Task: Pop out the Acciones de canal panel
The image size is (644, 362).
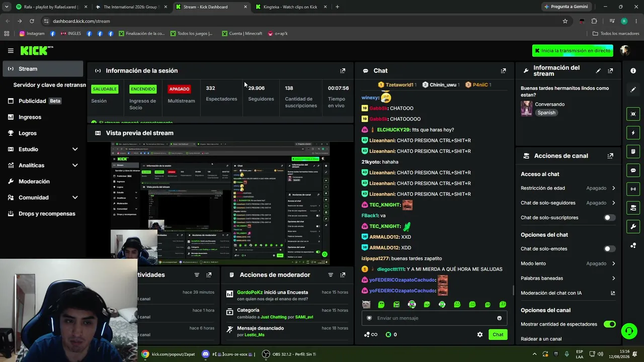Action: point(610,156)
